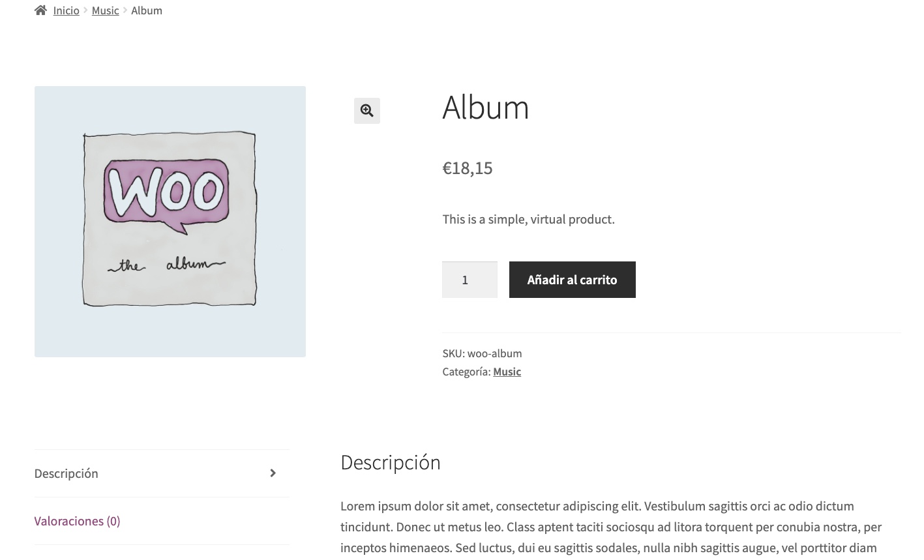Click the handwritten "the album" text in image
Image resolution: width=924 pixels, height=560 pixels.
click(166, 265)
